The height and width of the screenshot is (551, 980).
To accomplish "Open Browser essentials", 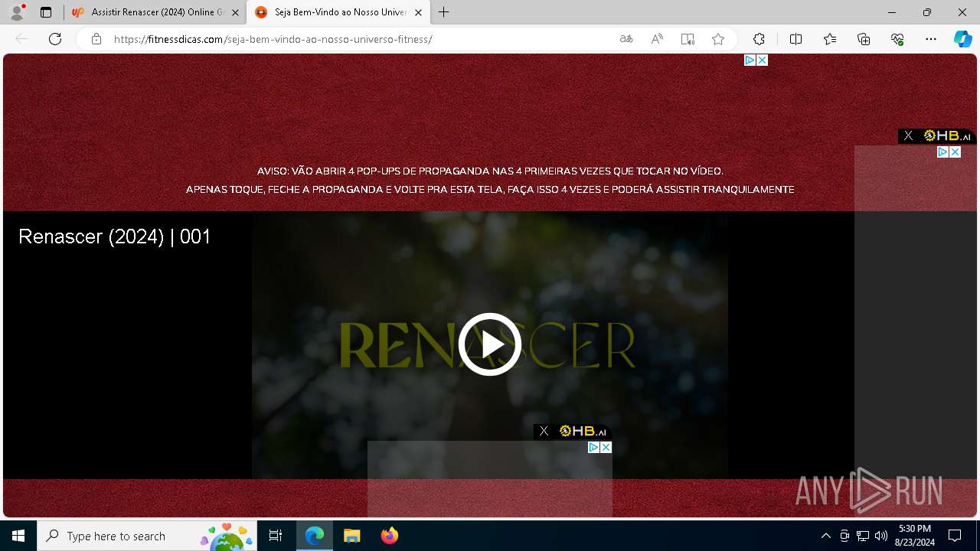I will (x=897, y=39).
